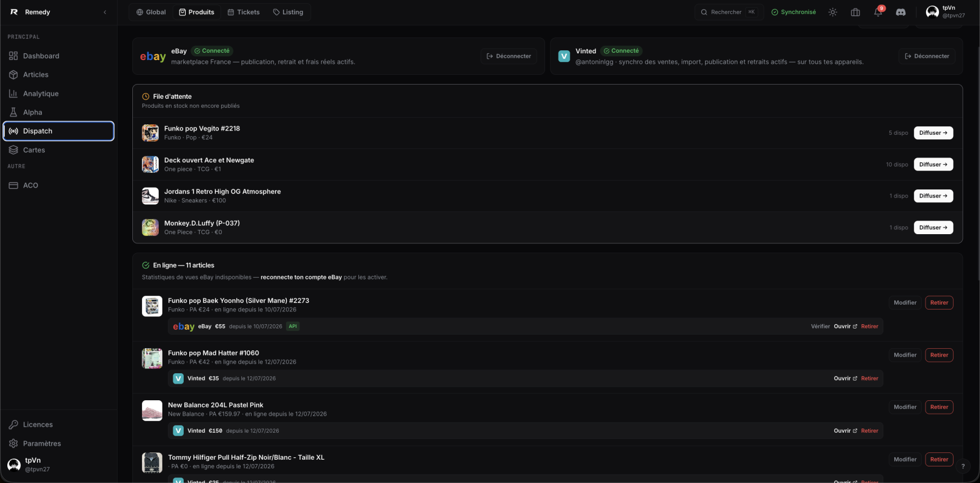The width and height of the screenshot is (980, 483).
Task: Toggle light theme with sun icon
Action: point(832,12)
